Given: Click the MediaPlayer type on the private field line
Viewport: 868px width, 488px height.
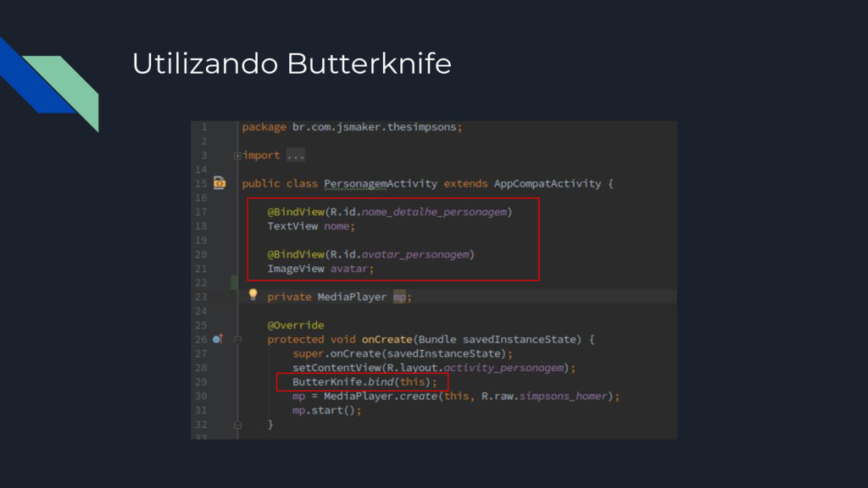Looking at the screenshot, I should coord(352,297).
